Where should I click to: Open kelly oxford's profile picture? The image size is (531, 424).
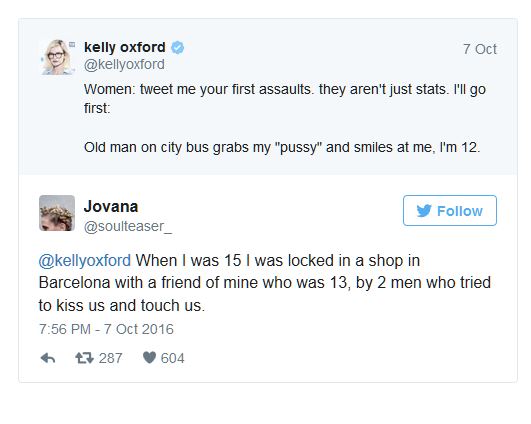tap(57, 57)
